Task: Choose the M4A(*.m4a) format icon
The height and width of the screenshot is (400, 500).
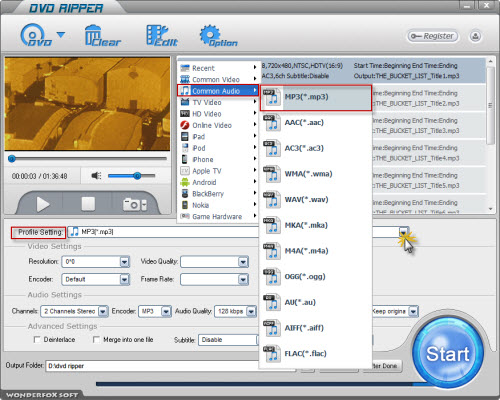Action: pos(271,251)
